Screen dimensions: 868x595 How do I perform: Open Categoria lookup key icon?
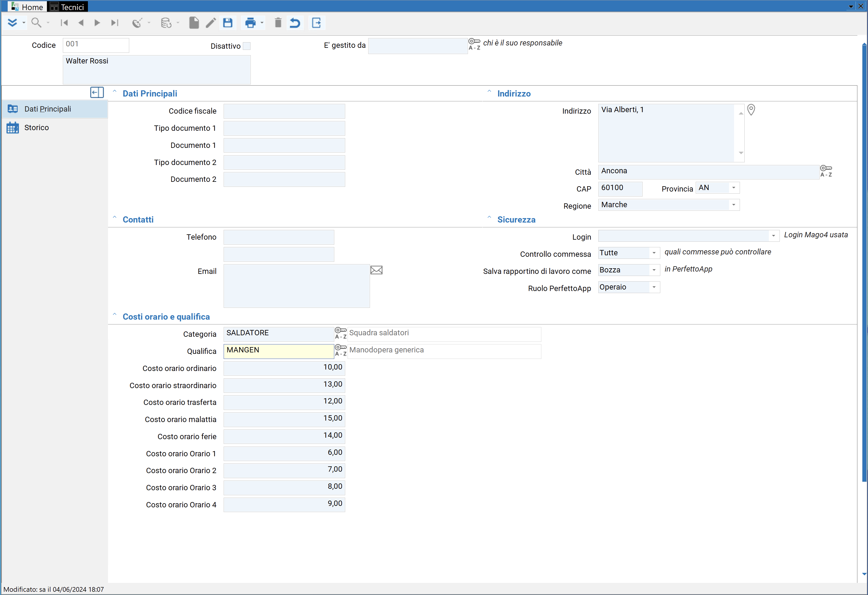tap(341, 333)
